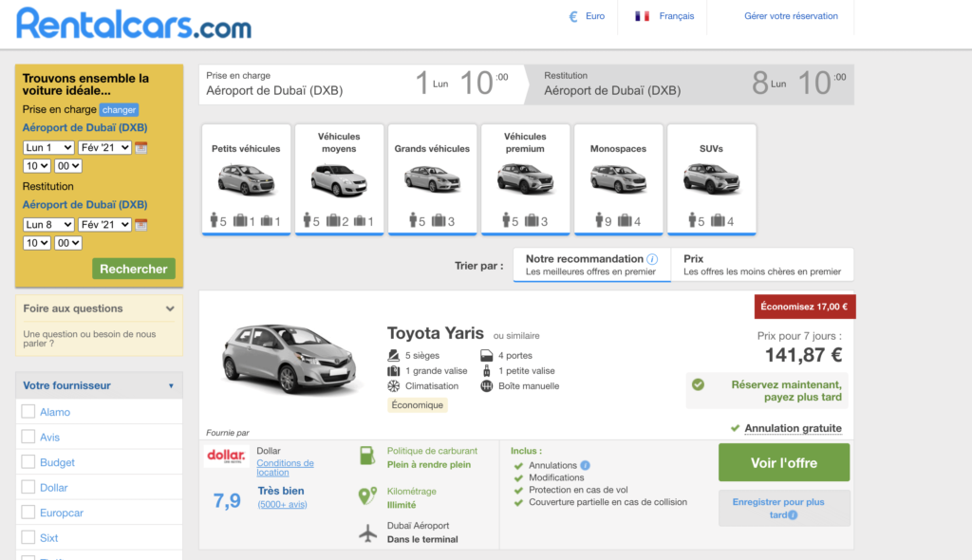Viewport: 972px width, 560px height.
Task: Click the Rechercher button
Action: [134, 269]
